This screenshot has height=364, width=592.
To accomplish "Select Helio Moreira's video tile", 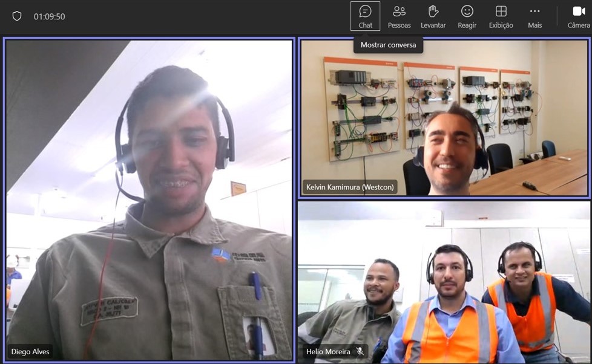I will click(x=444, y=282).
